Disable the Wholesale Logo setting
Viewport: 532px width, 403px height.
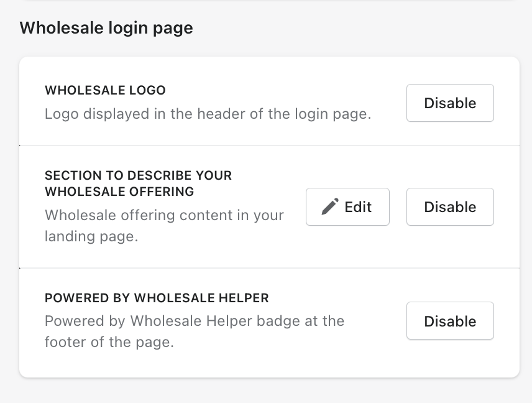click(x=450, y=103)
